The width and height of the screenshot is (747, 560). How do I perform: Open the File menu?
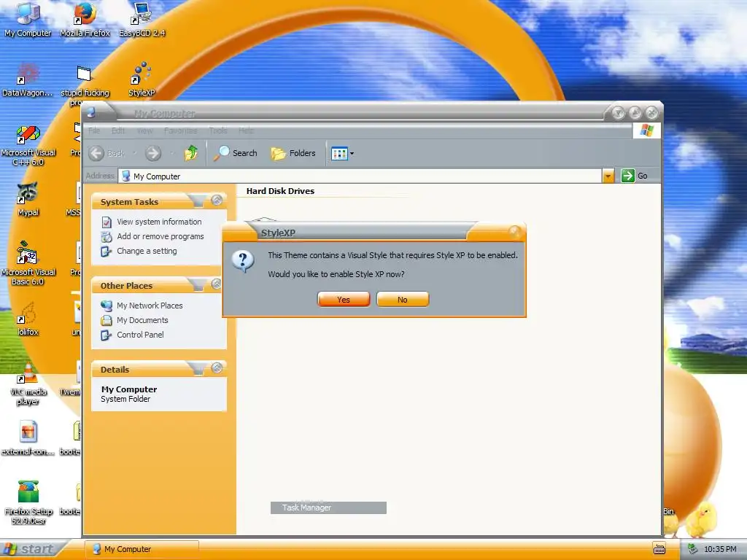point(94,131)
